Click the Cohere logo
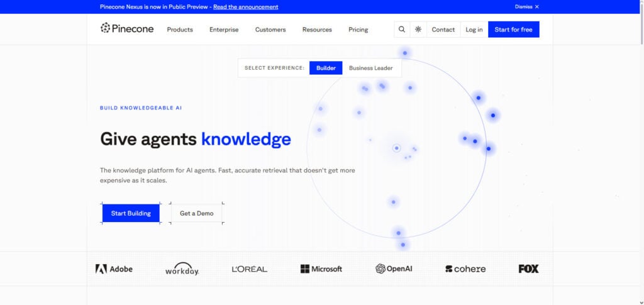This screenshot has width=644, height=305. (x=465, y=269)
